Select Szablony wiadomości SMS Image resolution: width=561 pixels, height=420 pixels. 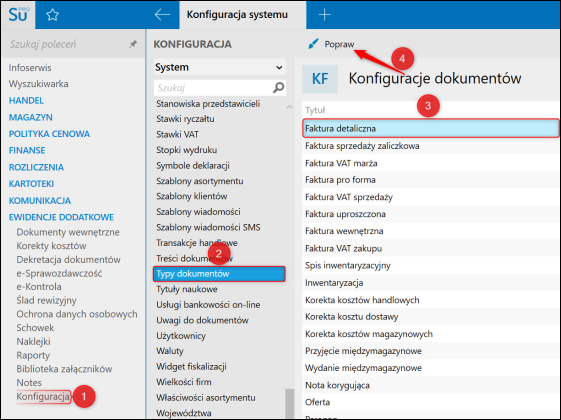[x=208, y=227]
